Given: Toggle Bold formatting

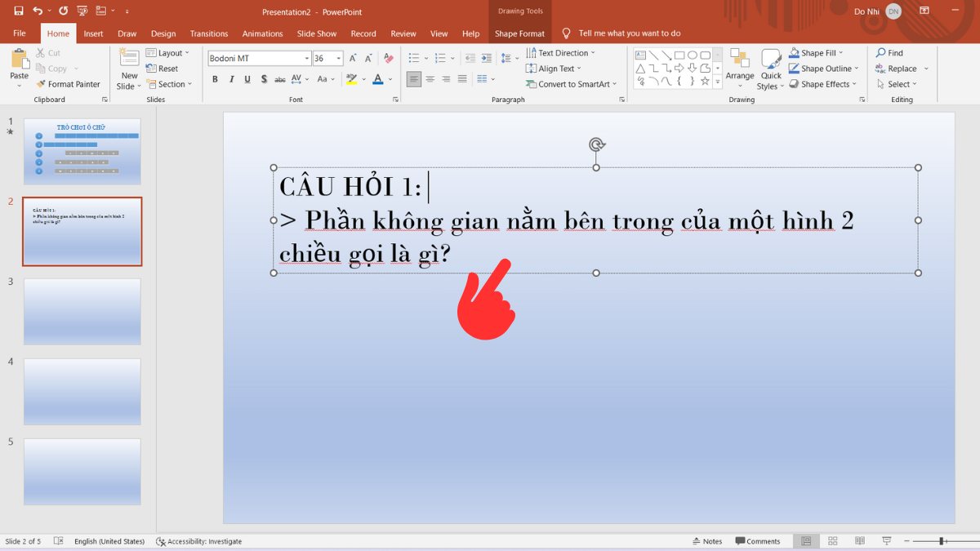Looking at the screenshot, I should [x=215, y=79].
